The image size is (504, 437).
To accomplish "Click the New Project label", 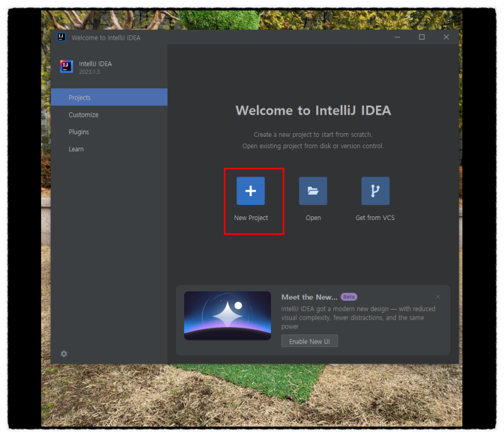I will click(x=252, y=218).
